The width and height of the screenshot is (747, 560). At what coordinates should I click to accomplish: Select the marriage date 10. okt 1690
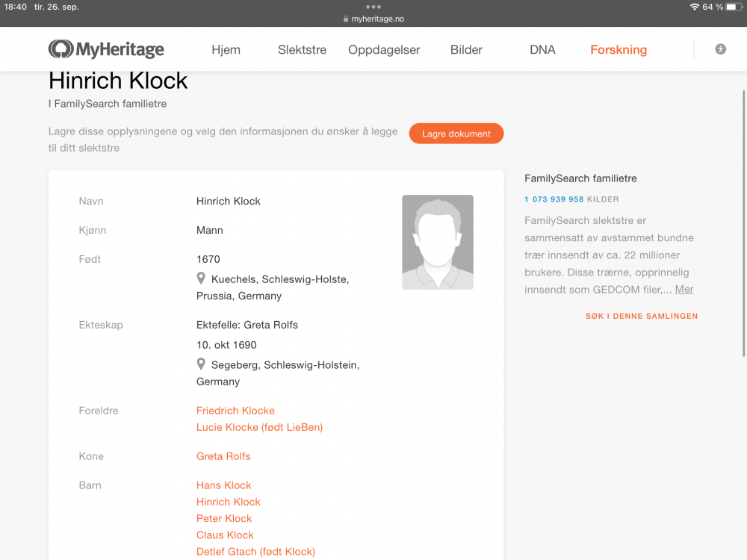(226, 345)
